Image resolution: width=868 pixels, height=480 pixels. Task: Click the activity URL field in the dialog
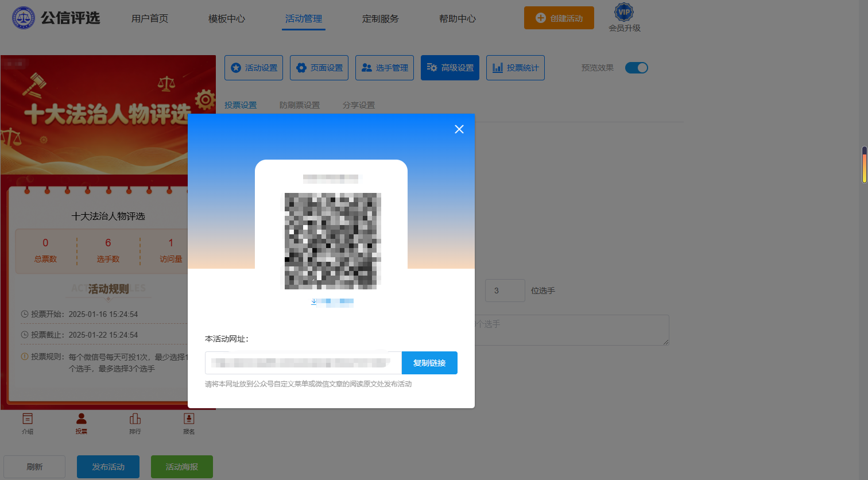303,363
